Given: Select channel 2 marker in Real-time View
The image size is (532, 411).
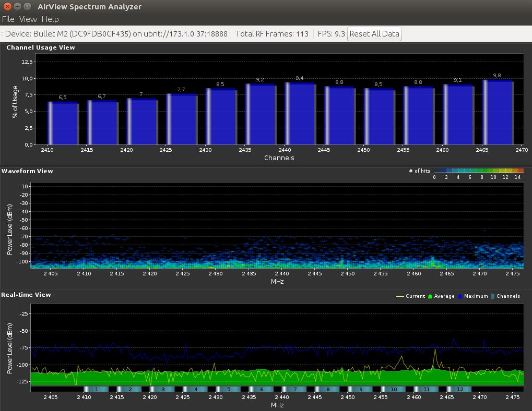Looking at the screenshot, I should pyautogui.click(x=129, y=389).
